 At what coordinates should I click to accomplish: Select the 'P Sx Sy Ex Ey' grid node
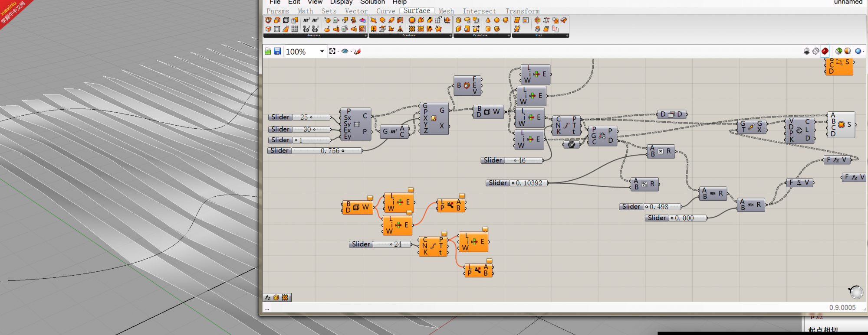[x=355, y=124]
